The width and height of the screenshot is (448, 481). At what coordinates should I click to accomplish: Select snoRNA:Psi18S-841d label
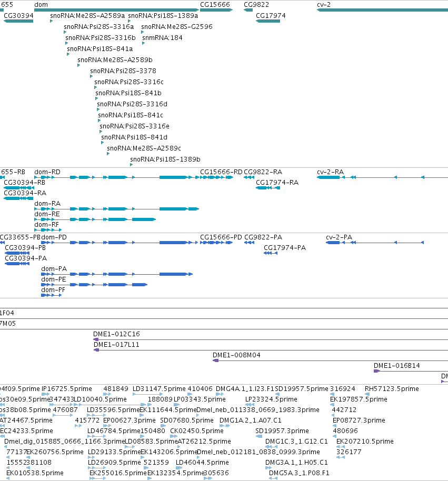(x=134, y=137)
